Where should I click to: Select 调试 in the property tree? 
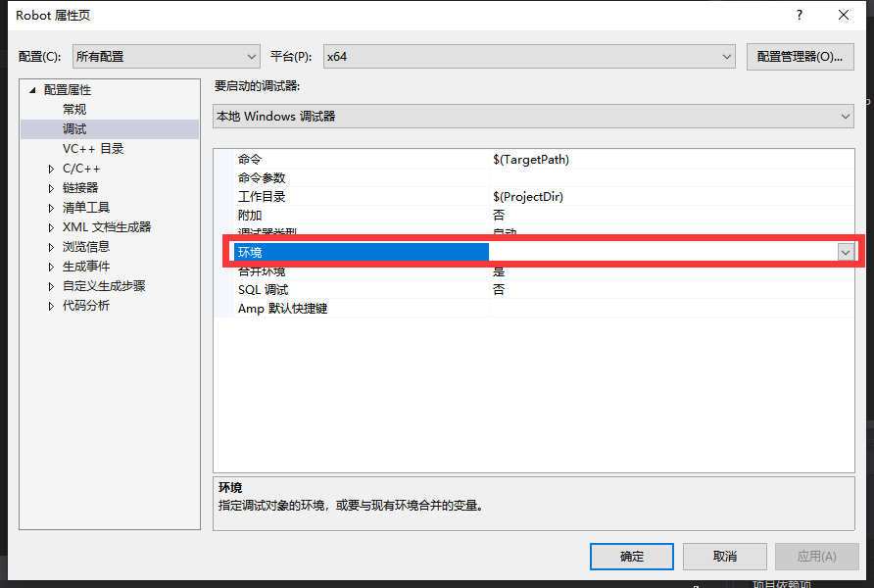pos(74,128)
